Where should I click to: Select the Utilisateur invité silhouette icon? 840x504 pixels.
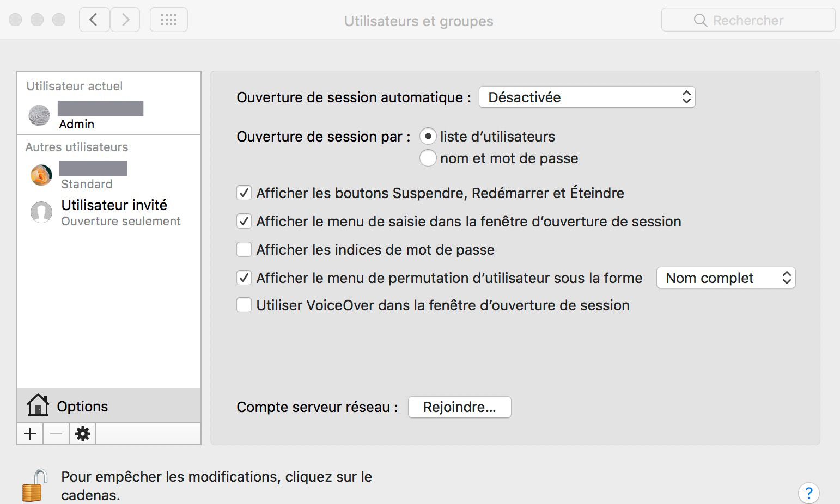point(41,212)
